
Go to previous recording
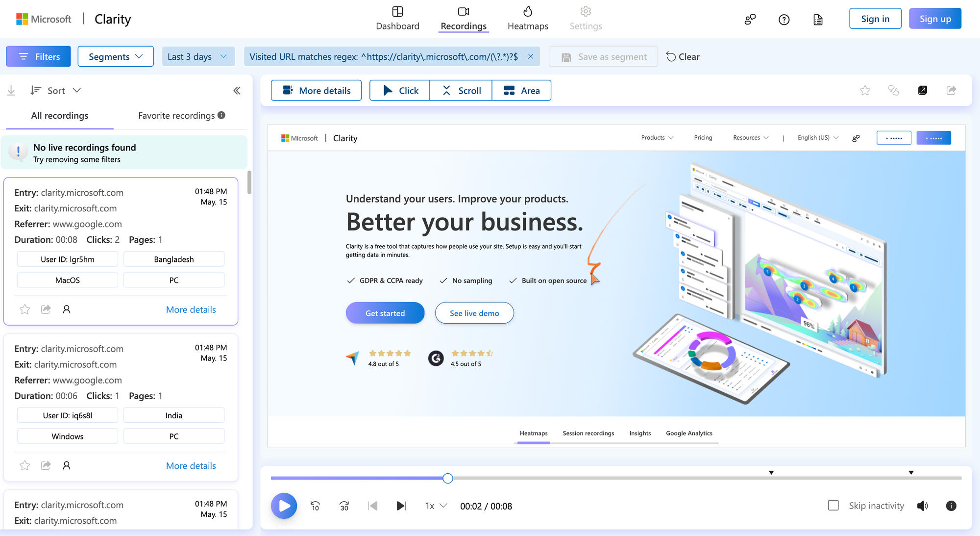click(373, 506)
